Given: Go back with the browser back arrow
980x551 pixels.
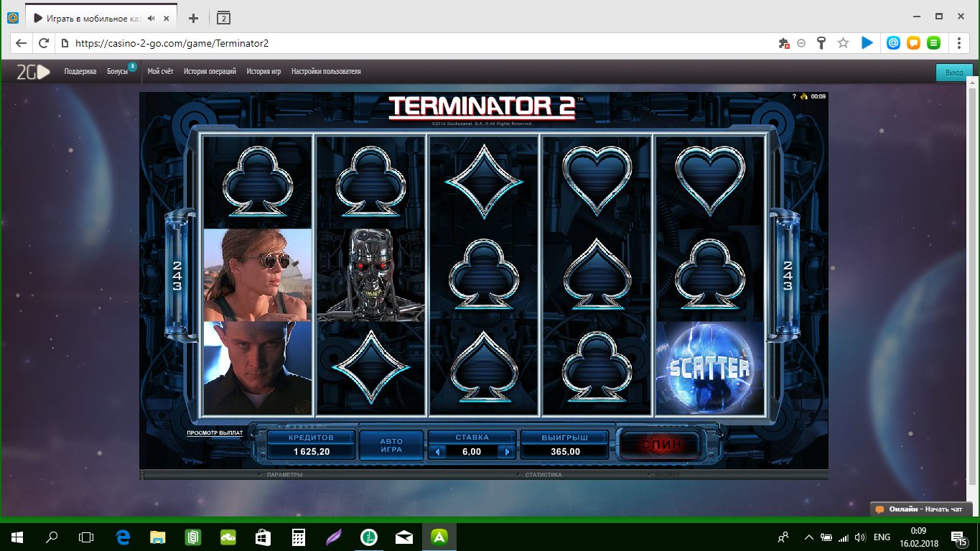Looking at the screenshot, I should (x=21, y=43).
